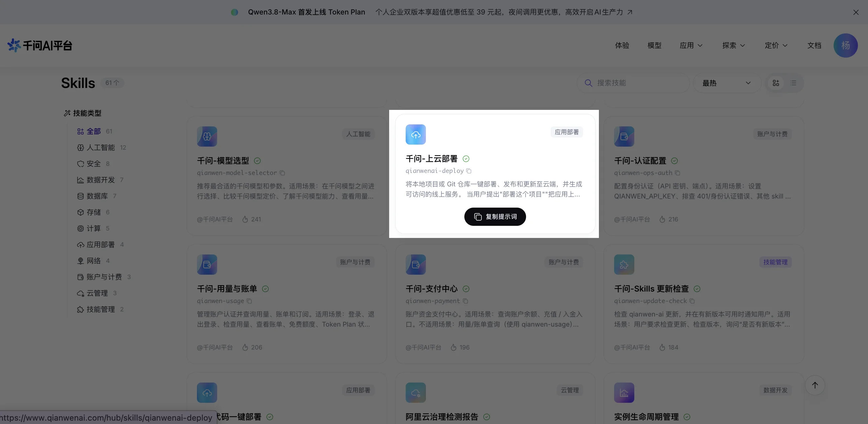Click the 61 个 skills count badge
The image size is (868, 424).
[112, 83]
